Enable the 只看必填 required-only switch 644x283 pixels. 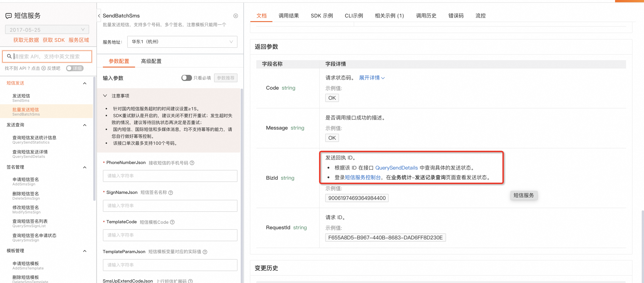[x=186, y=78]
